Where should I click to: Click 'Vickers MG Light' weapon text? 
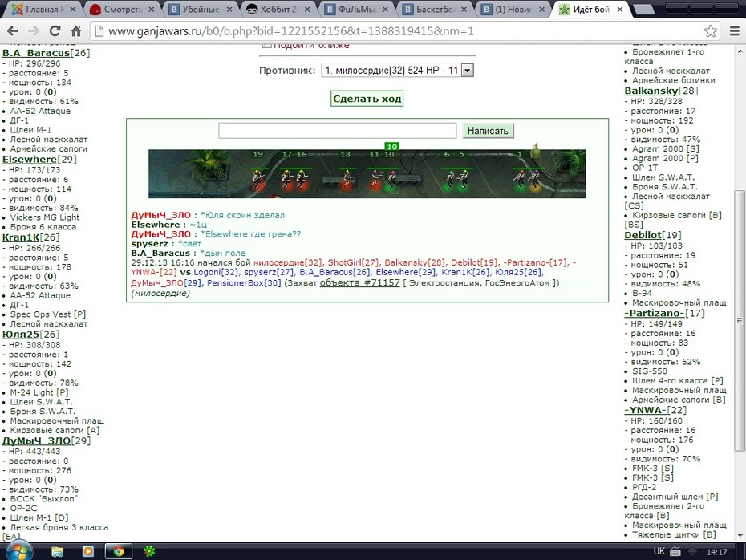click(x=45, y=217)
